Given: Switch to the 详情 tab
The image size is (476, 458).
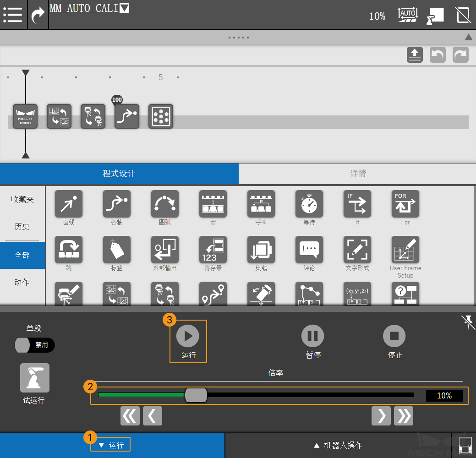Looking at the screenshot, I should pyautogui.click(x=358, y=174).
